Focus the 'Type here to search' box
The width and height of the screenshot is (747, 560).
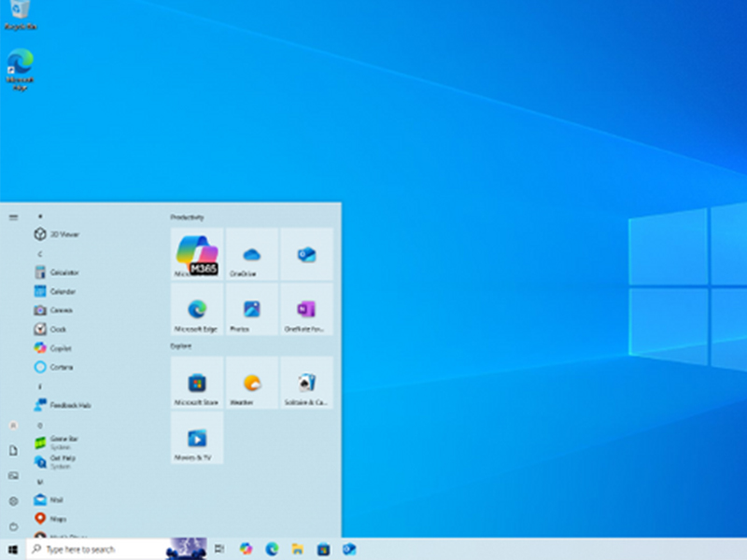98,550
